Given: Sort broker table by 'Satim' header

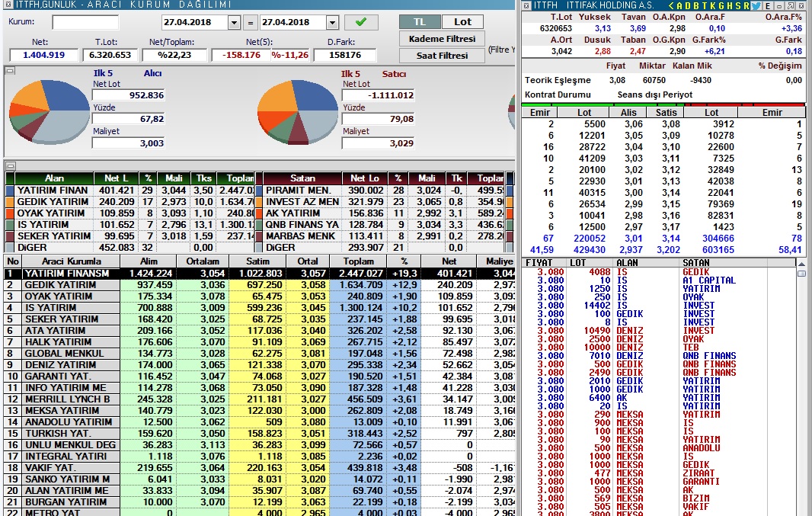Looking at the screenshot, I should point(257,261).
